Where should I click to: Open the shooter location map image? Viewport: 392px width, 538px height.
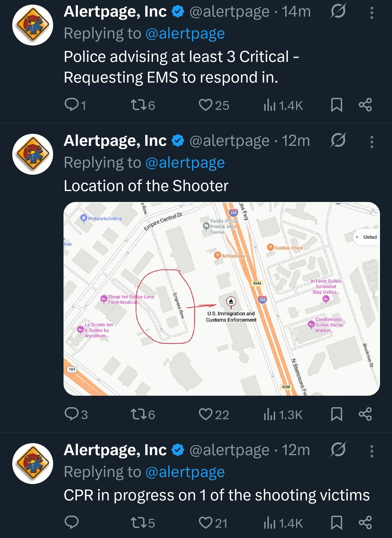(221, 299)
